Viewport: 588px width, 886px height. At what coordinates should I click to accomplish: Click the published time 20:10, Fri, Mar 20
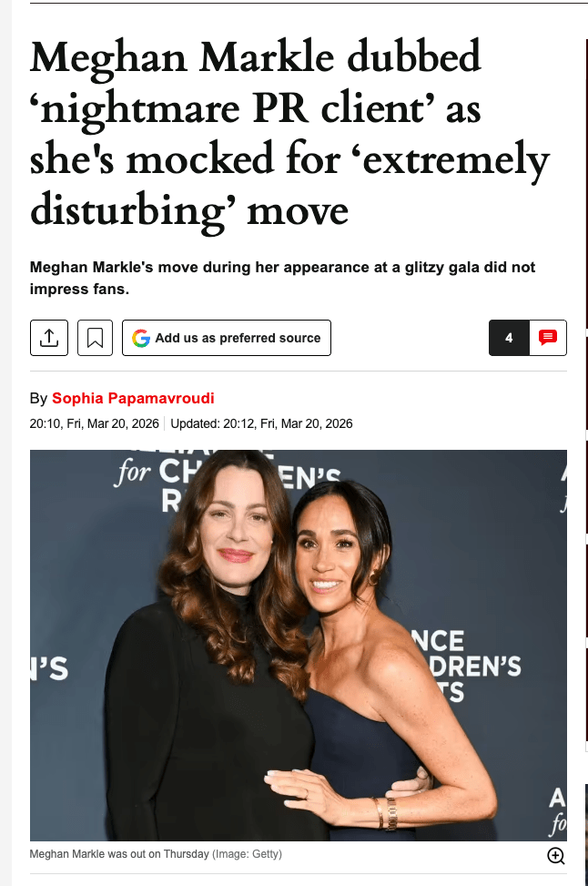95,423
